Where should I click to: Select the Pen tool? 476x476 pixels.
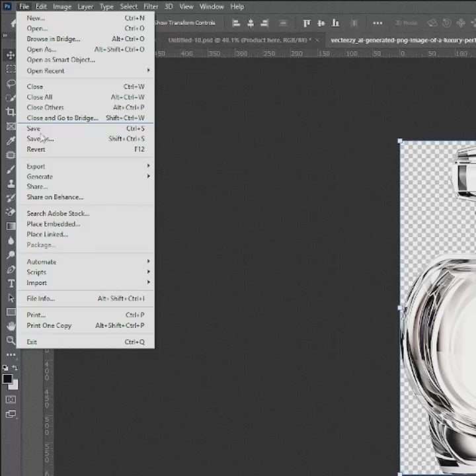pos(11,270)
